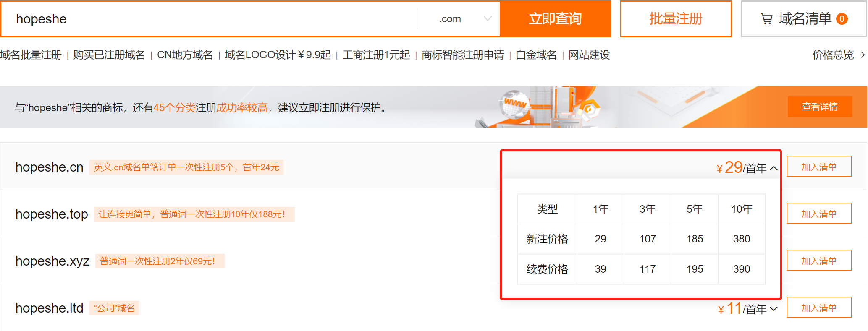Click the 普通词一次性注册2年仅69元 promo tag

160,261
